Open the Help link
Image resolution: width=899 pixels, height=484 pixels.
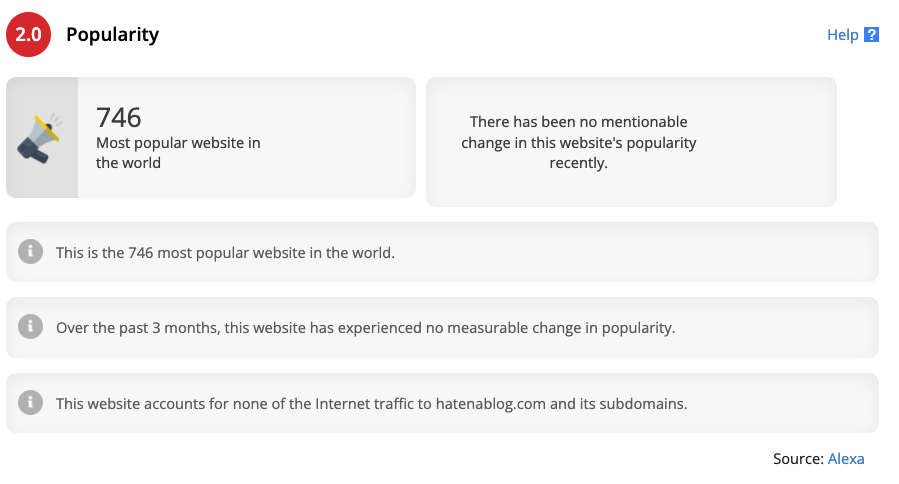[842, 35]
